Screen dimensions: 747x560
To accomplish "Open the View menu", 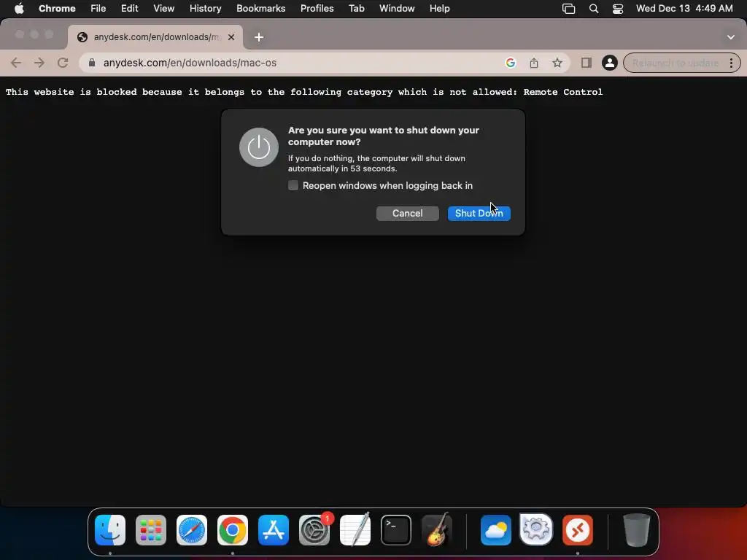I will (x=163, y=9).
